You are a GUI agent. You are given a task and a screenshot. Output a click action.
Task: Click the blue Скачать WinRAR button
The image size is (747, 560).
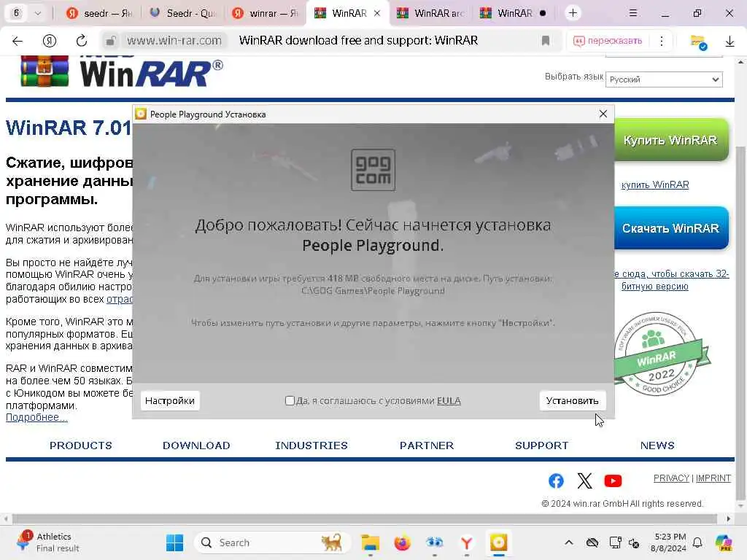671,228
